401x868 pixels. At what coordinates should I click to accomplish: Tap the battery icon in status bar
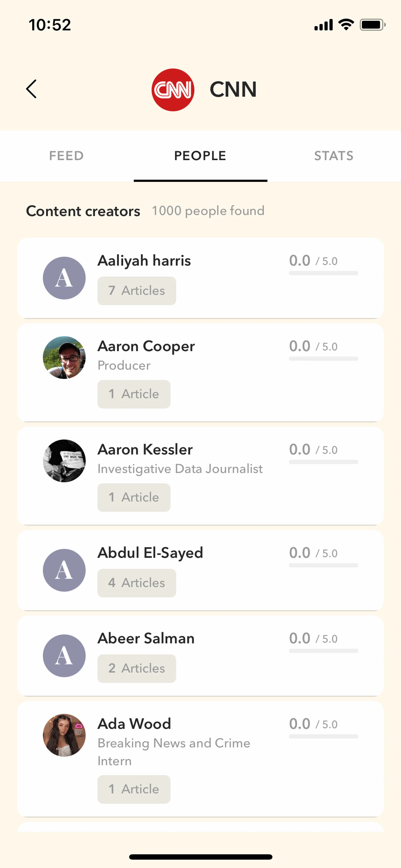pos(372,25)
